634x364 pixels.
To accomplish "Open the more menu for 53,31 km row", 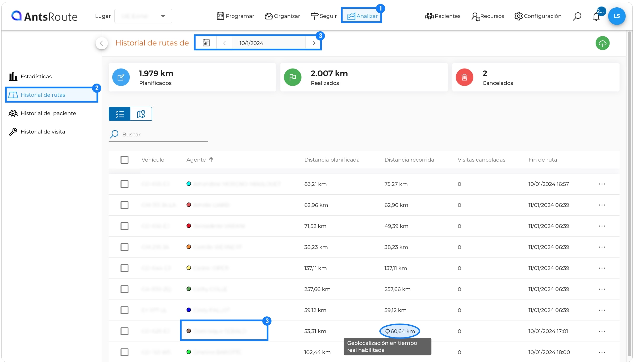I will pyautogui.click(x=602, y=331).
